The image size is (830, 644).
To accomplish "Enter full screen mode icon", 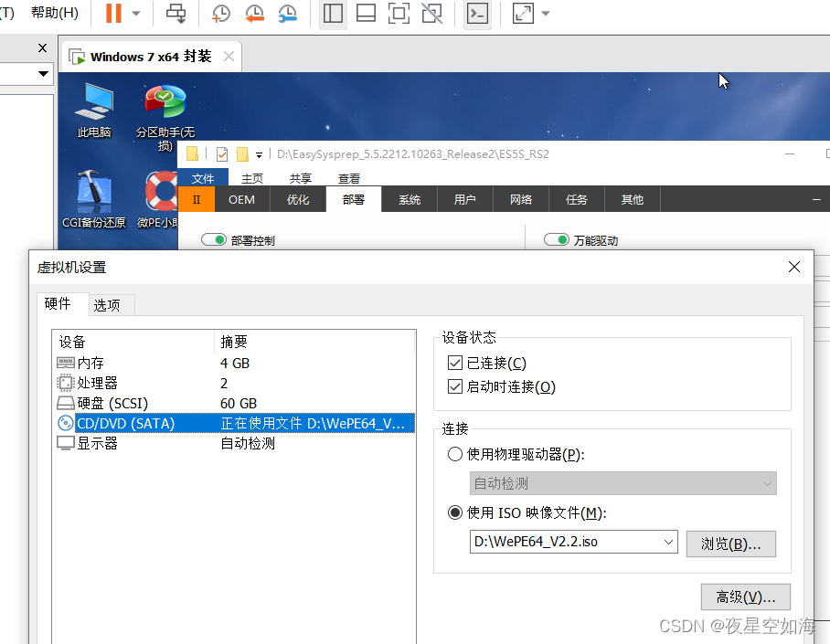I will tap(399, 13).
